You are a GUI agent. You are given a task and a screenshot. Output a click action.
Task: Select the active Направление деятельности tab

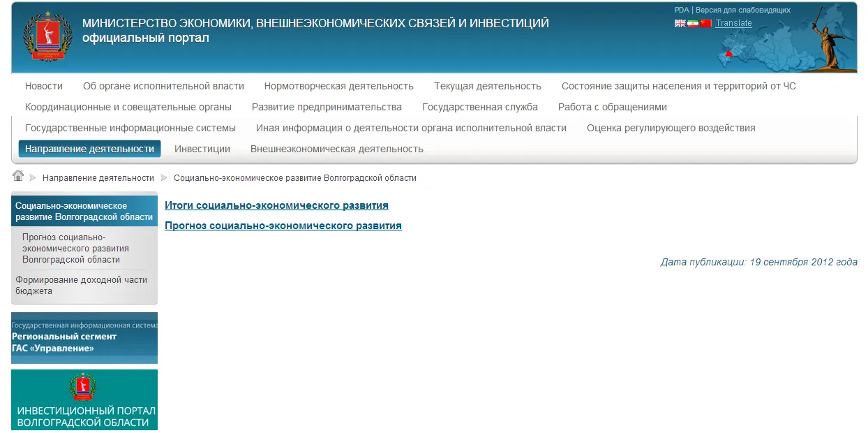click(89, 149)
